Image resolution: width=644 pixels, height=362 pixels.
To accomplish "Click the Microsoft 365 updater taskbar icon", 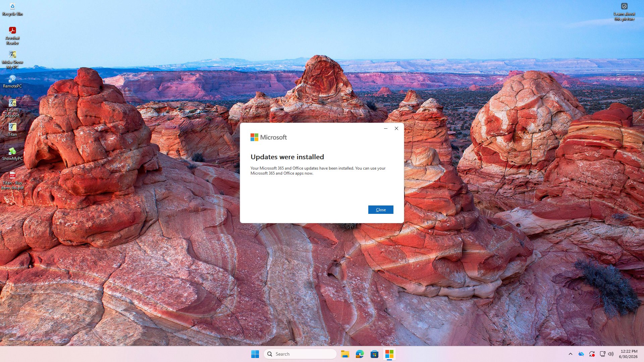I will (389, 354).
